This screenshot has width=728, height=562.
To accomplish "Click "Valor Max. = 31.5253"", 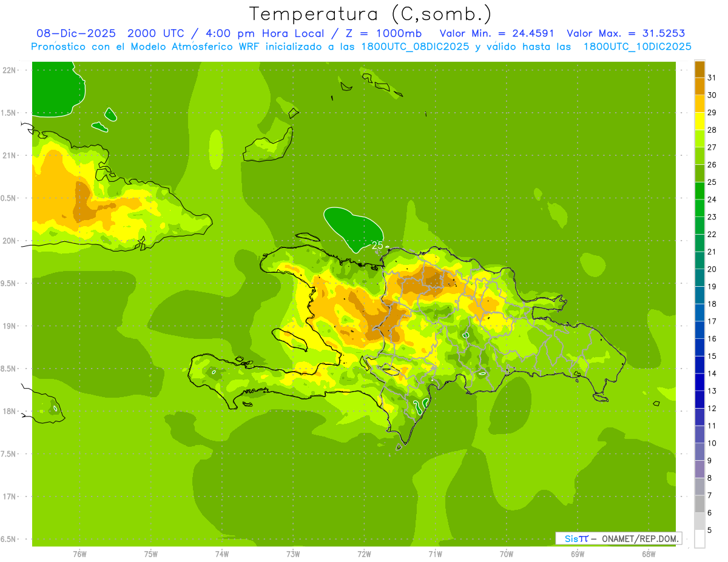I will click(x=625, y=33).
